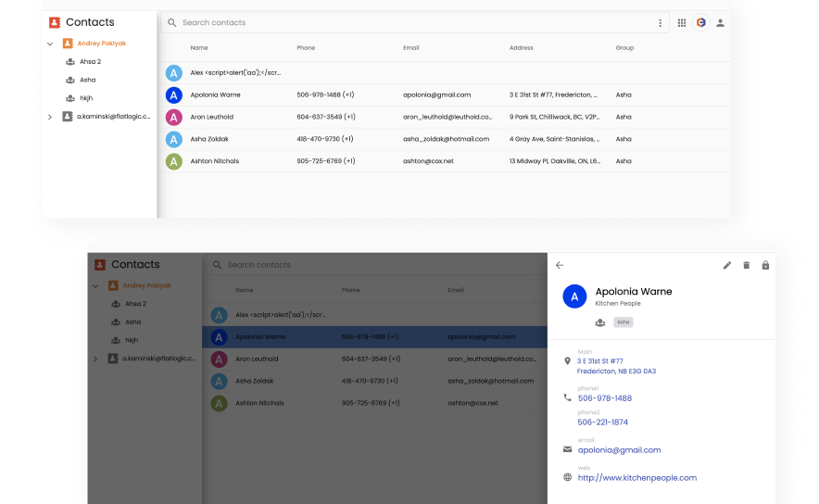Click the 506-221-1874 phone2 link
This screenshot has width=819, height=504.
click(602, 422)
